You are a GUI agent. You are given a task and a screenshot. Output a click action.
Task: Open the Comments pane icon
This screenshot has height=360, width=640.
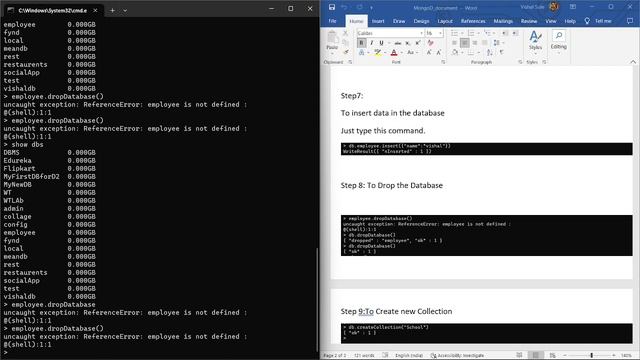tap(630, 21)
